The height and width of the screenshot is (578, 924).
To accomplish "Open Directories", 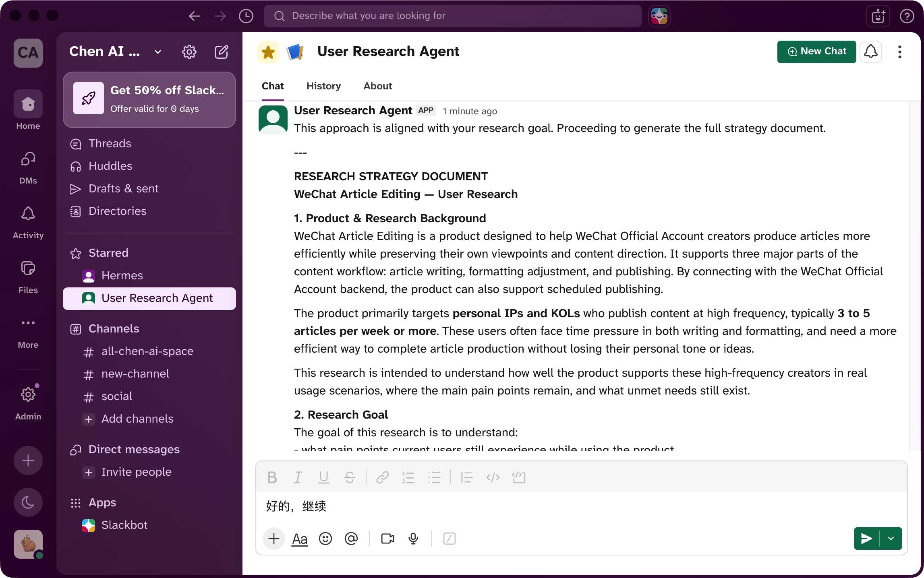I will click(x=149, y=211).
